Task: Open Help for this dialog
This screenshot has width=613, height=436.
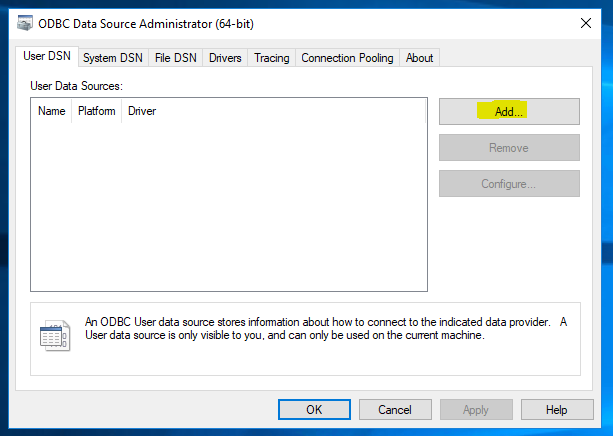Action: tap(557, 409)
